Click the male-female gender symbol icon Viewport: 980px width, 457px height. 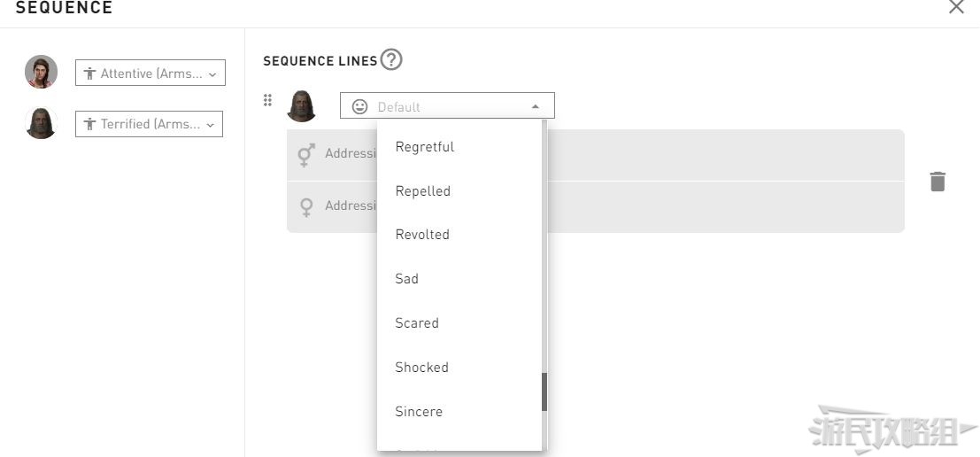pyautogui.click(x=305, y=154)
